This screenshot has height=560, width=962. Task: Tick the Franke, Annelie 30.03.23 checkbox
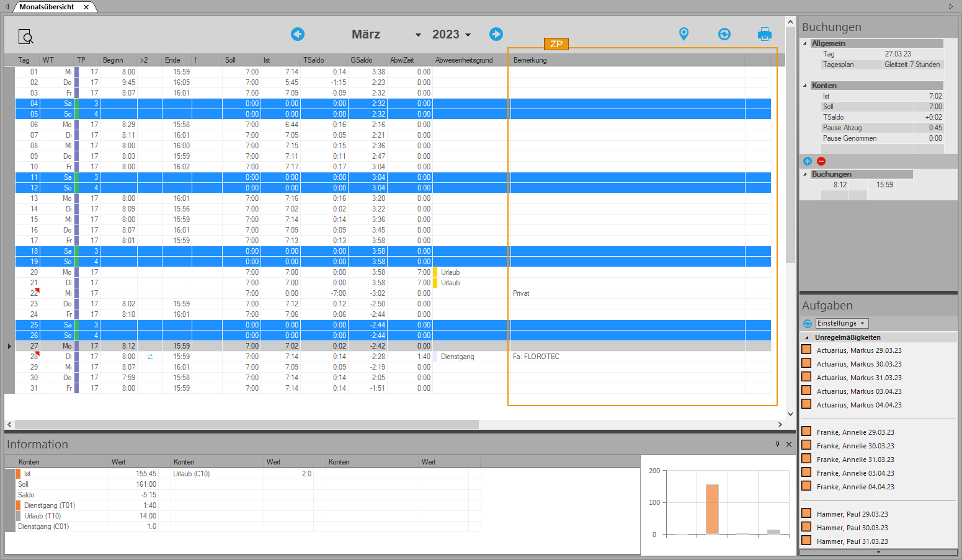(806, 445)
